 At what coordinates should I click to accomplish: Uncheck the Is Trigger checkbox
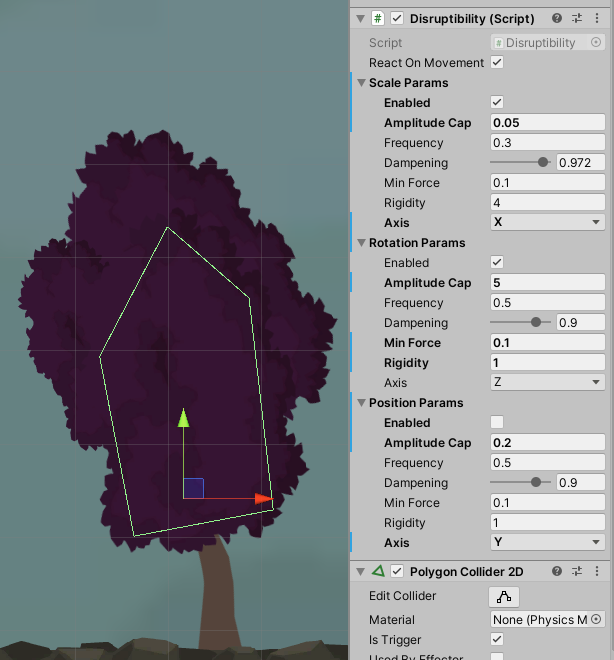coord(497,640)
